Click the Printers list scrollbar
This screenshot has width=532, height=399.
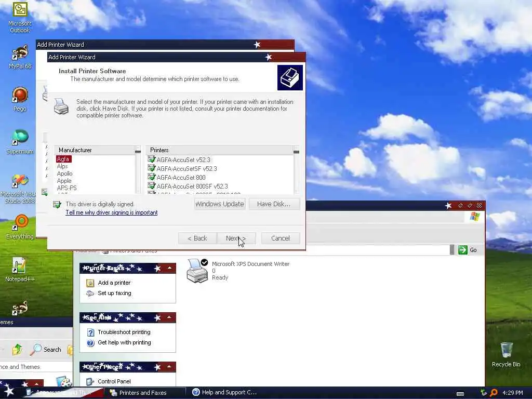[x=296, y=170]
